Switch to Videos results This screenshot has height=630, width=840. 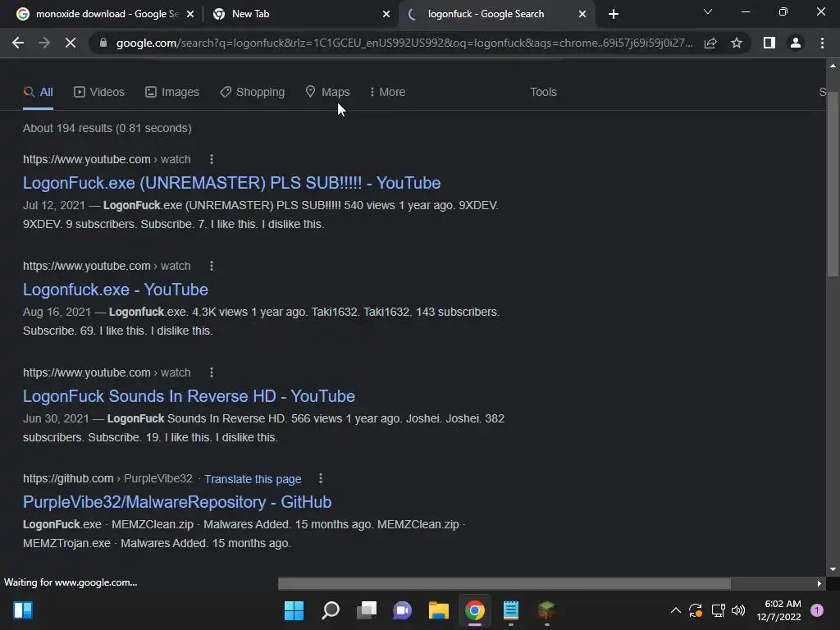click(x=99, y=92)
